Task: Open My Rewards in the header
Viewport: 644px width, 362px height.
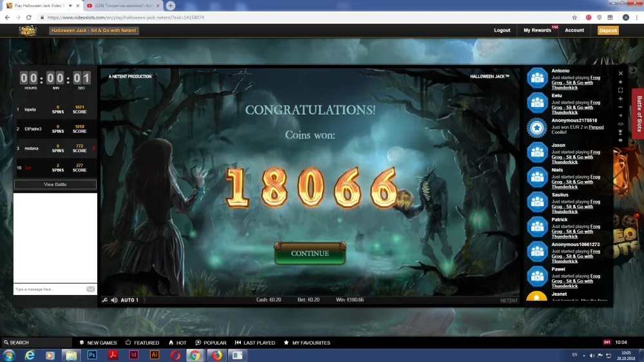Action: (537, 30)
